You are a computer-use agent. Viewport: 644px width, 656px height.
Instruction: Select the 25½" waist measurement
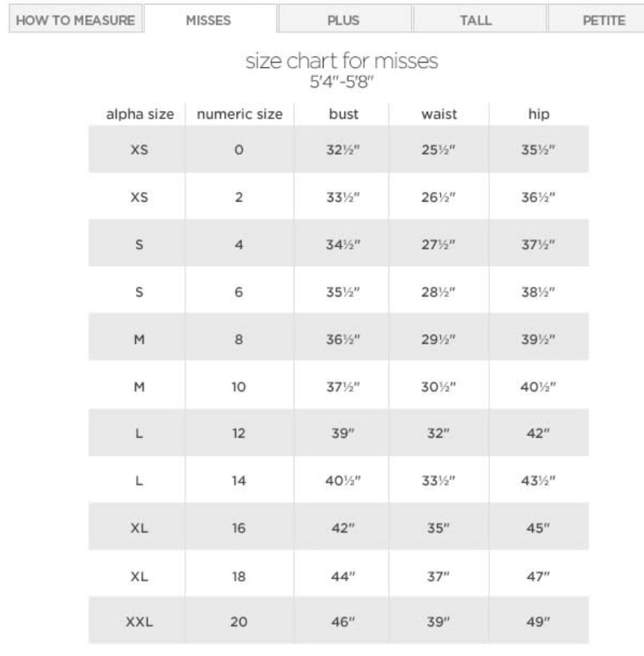439,150
